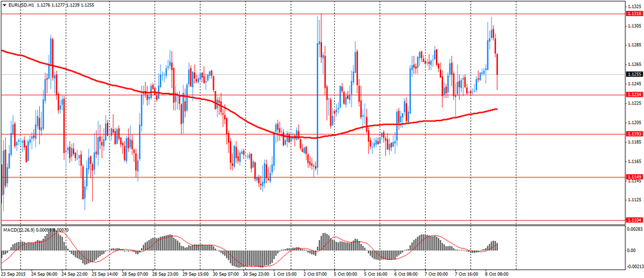
Task: Click the 28 Sep 07:00 time label
Action: pyautogui.click(x=135, y=273)
